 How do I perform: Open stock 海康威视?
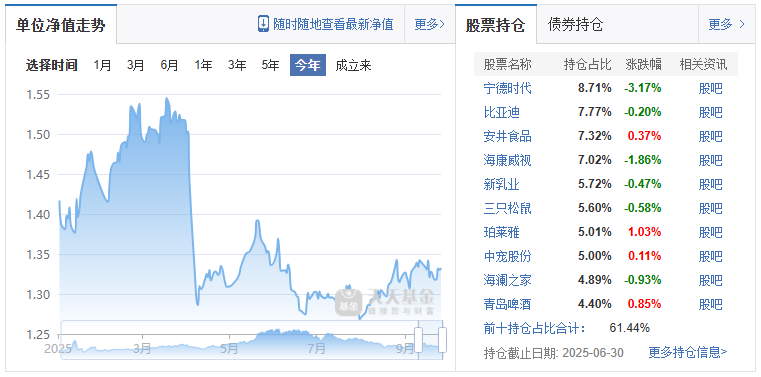508,160
